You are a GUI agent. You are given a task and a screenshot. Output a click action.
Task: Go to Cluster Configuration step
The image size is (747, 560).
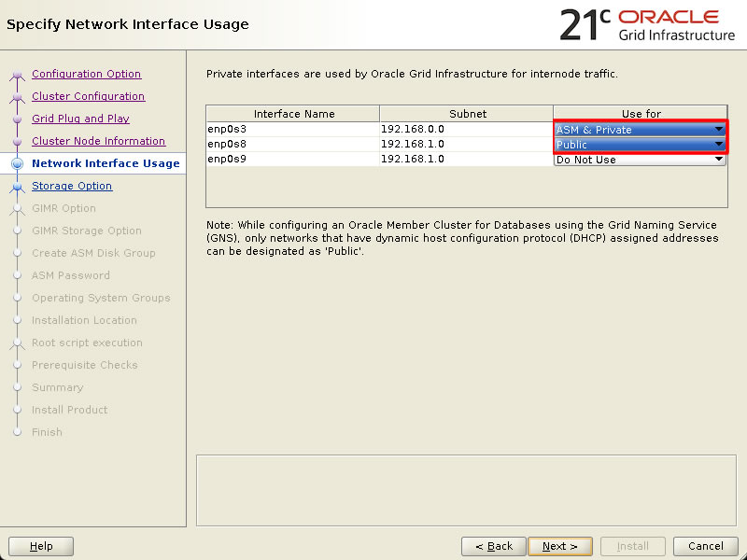88,96
